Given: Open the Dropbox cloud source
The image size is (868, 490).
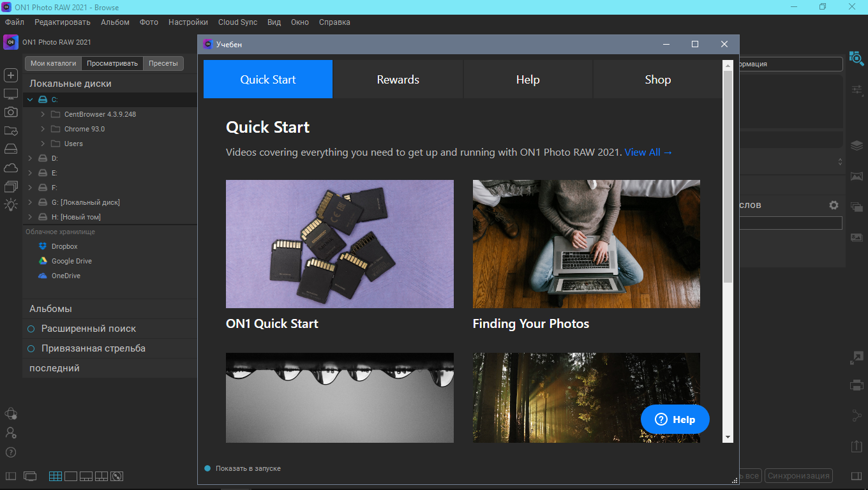Looking at the screenshot, I should click(64, 246).
